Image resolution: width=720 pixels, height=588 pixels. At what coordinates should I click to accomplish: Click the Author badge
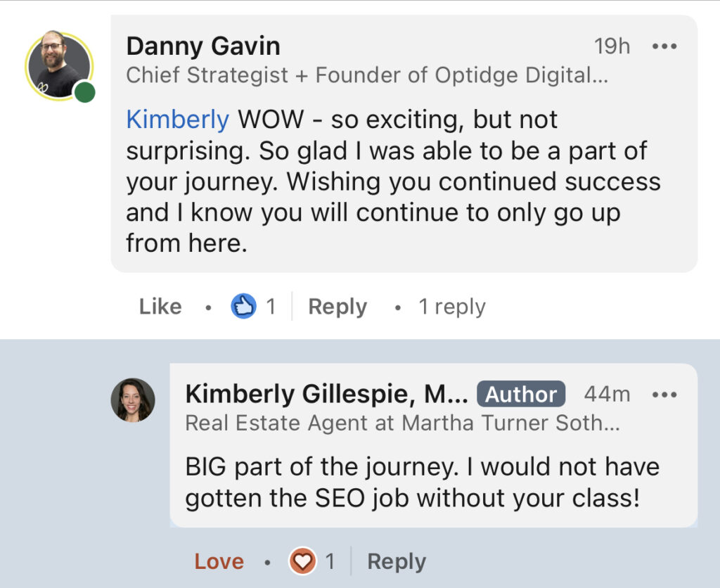point(521,394)
